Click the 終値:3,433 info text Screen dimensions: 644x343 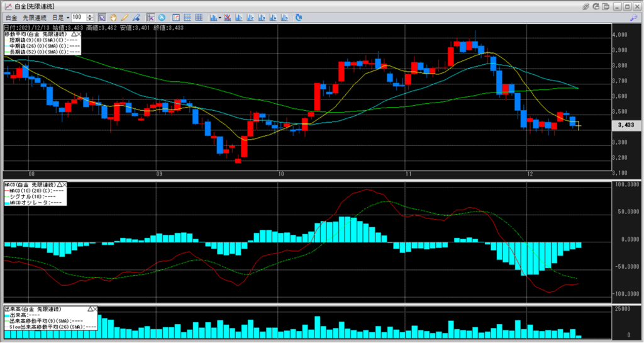pos(169,28)
